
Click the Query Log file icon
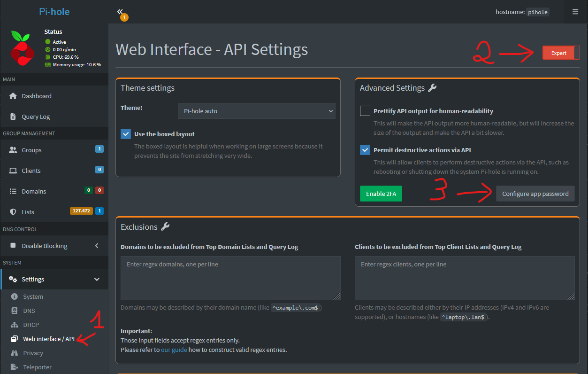pyautogui.click(x=13, y=117)
